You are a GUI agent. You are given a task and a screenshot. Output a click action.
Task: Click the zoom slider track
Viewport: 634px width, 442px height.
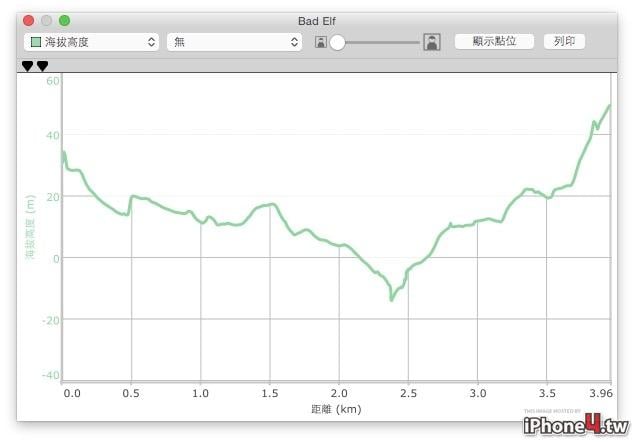380,42
